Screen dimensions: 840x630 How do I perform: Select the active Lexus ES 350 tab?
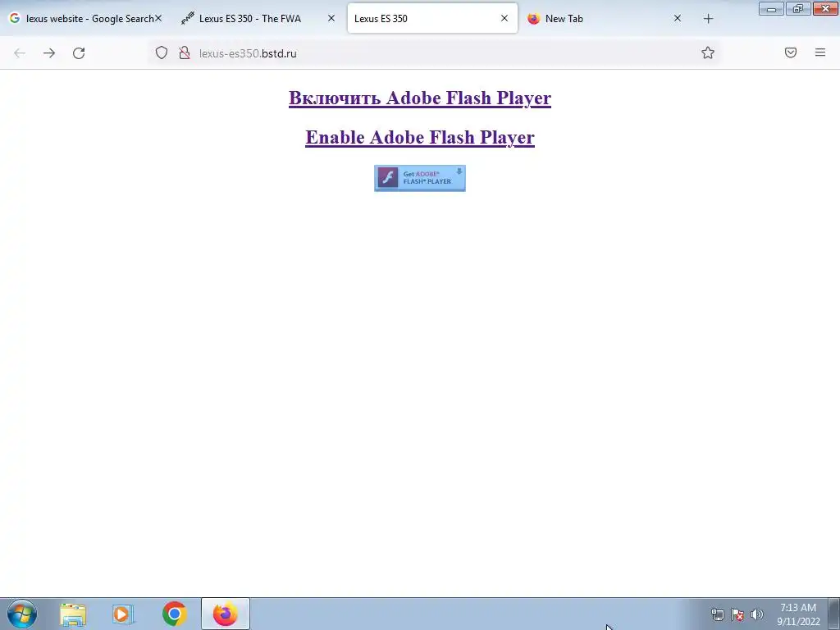(x=432, y=18)
